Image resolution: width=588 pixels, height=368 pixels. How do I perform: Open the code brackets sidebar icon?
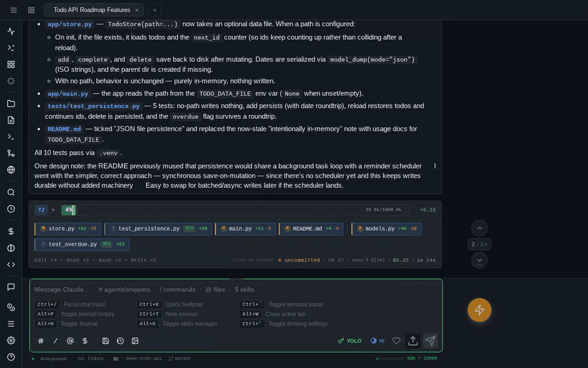click(x=11, y=265)
